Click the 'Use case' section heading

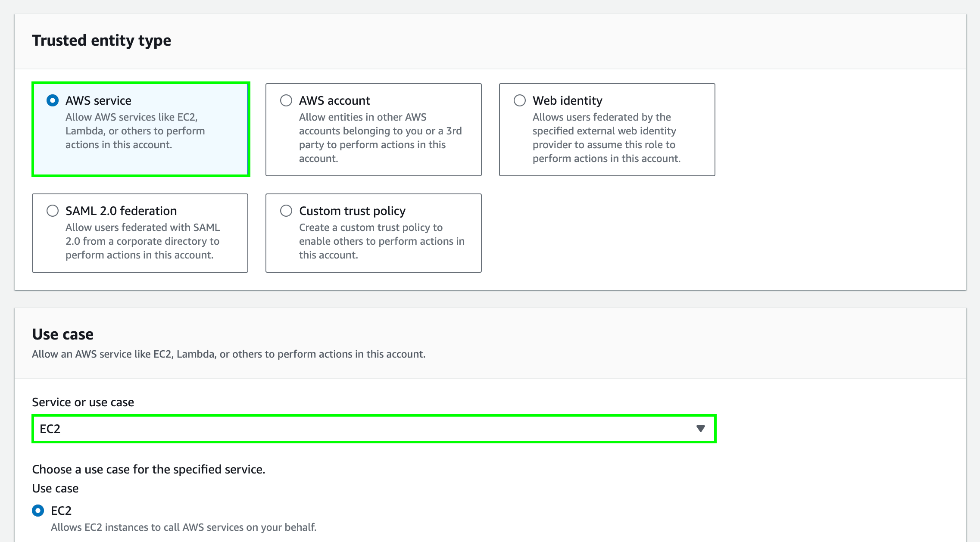[x=63, y=334]
